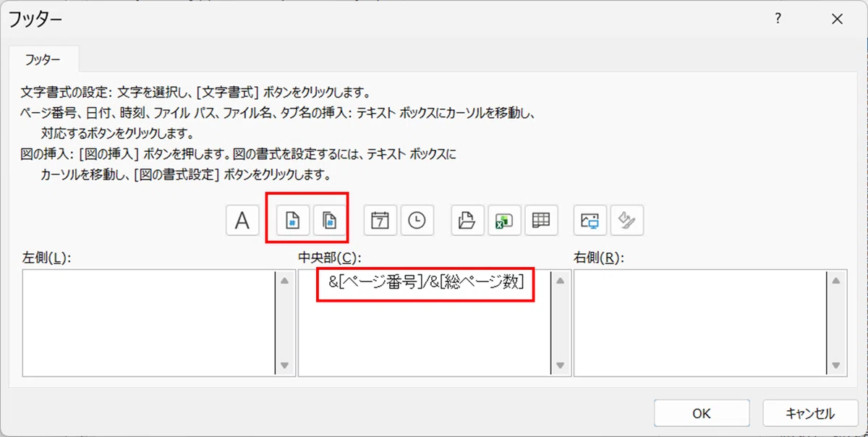Select the フッター tab
The image size is (868, 437).
pyautogui.click(x=44, y=59)
